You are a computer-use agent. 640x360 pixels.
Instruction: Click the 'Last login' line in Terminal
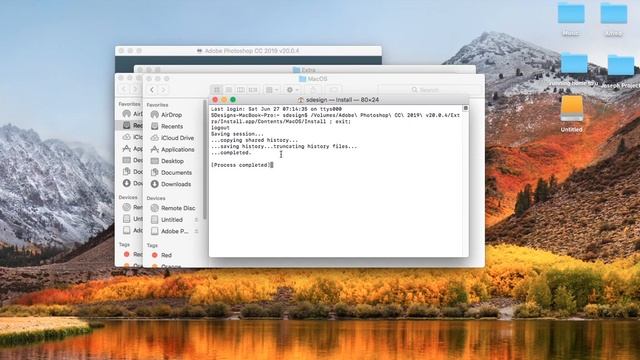[x=276, y=109]
